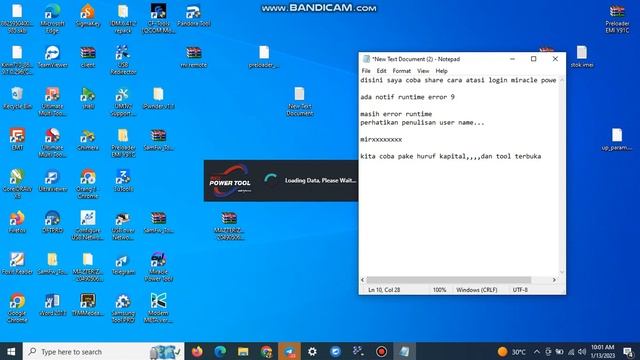Image resolution: width=640 pixels, height=360 pixels.
Task: Select the EMT desktop shortcut
Action: click(17, 139)
